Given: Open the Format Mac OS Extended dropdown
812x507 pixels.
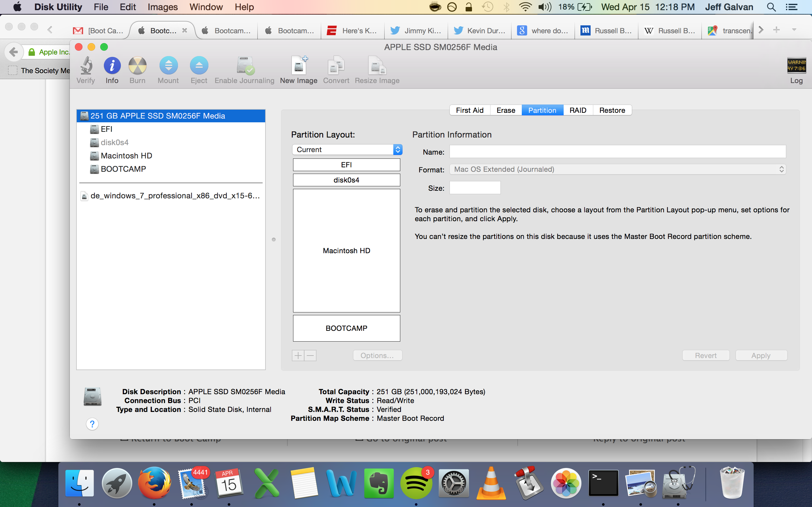Looking at the screenshot, I should 617,169.
